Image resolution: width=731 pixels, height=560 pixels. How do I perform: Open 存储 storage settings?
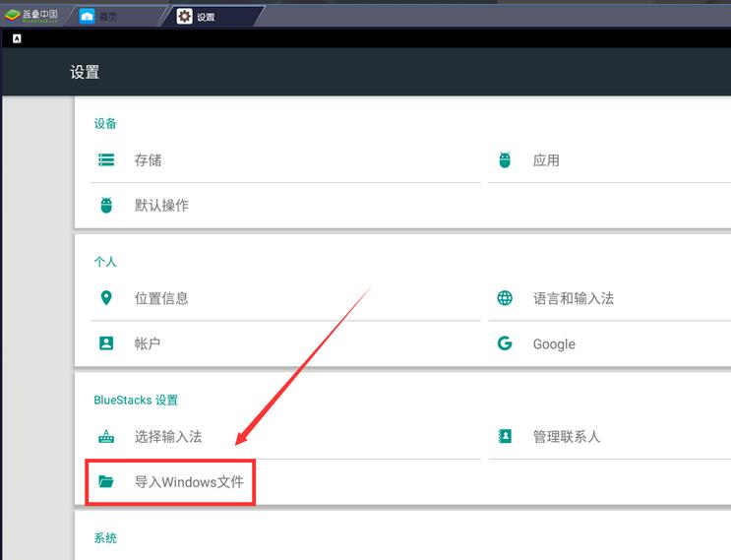(x=285, y=160)
